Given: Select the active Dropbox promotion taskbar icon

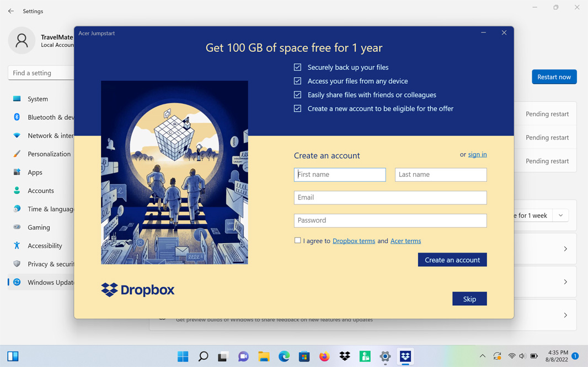Looking at the screenshot, I should 405,356.
